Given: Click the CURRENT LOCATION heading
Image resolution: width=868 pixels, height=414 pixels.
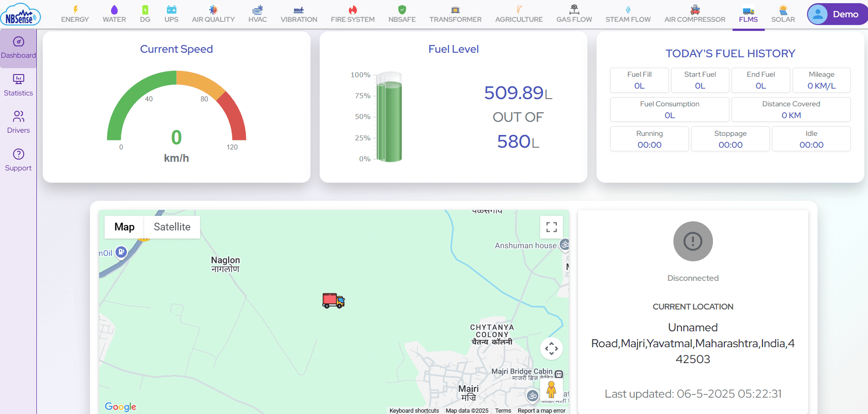Looking at the screenshot, I should pos(693,307).
